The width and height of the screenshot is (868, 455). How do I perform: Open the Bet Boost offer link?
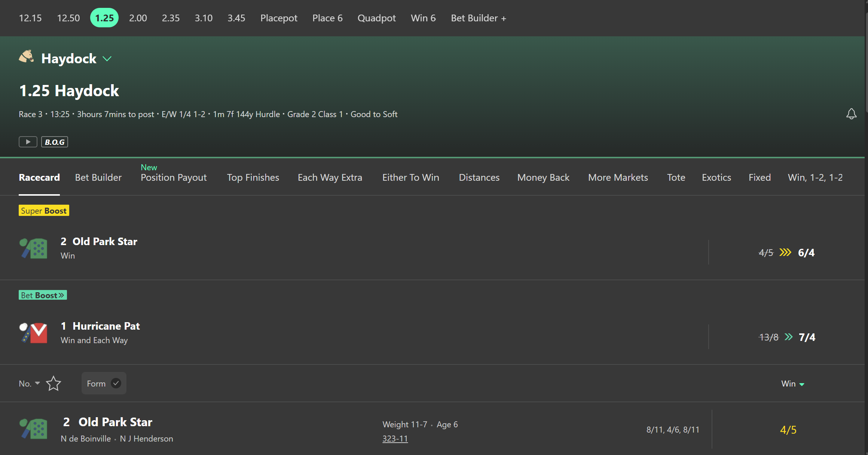point(42,295)
